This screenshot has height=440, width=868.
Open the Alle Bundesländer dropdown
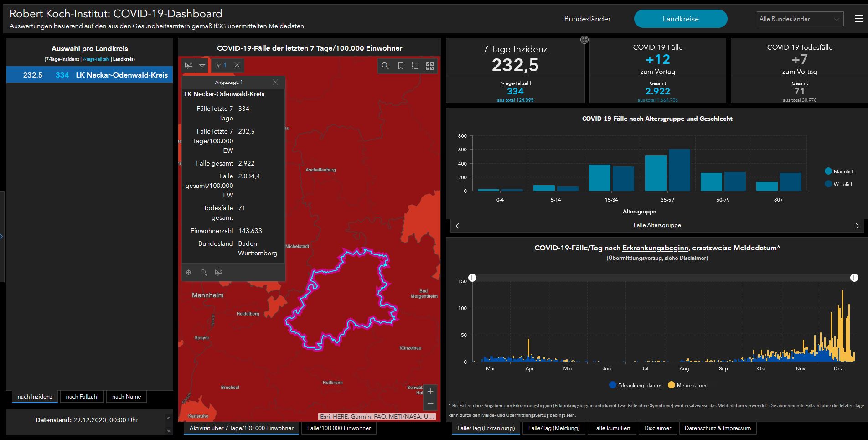(800, 19)
